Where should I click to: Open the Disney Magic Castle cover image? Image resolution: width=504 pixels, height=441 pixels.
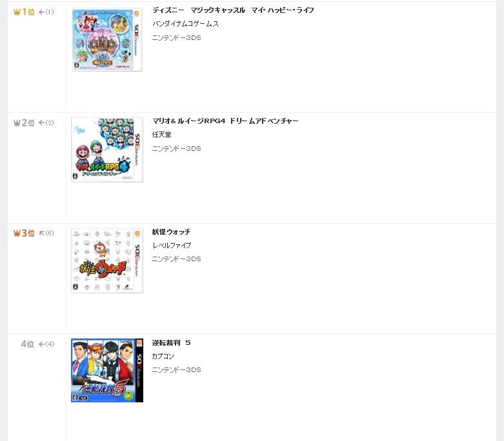tap(107, 40)
